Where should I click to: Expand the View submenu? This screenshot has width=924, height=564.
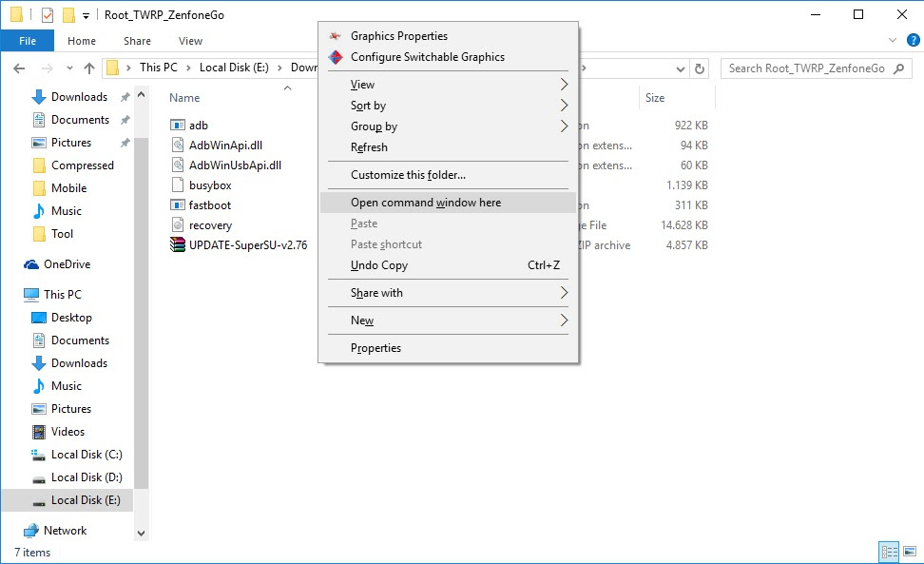click(x=448, y=85)
